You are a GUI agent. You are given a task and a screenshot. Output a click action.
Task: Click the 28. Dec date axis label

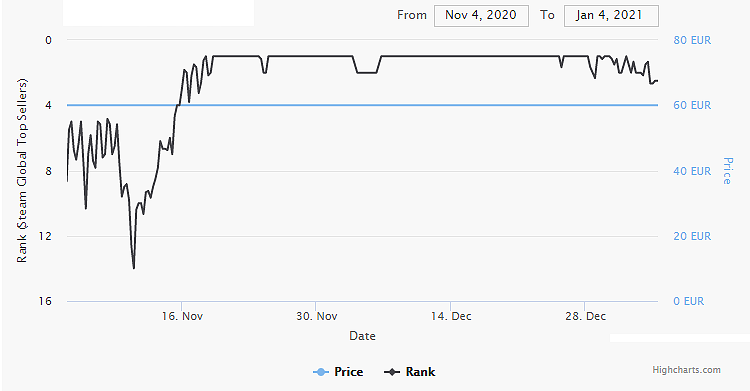[x=585, y=316]
